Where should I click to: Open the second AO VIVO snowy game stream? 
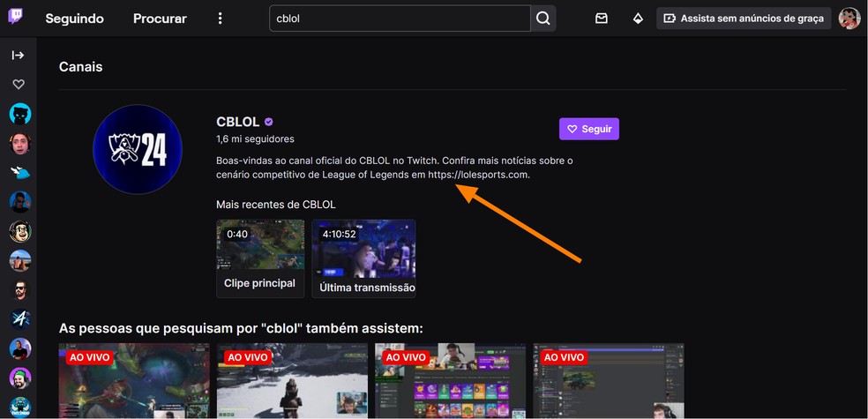(x=292, y=381)
